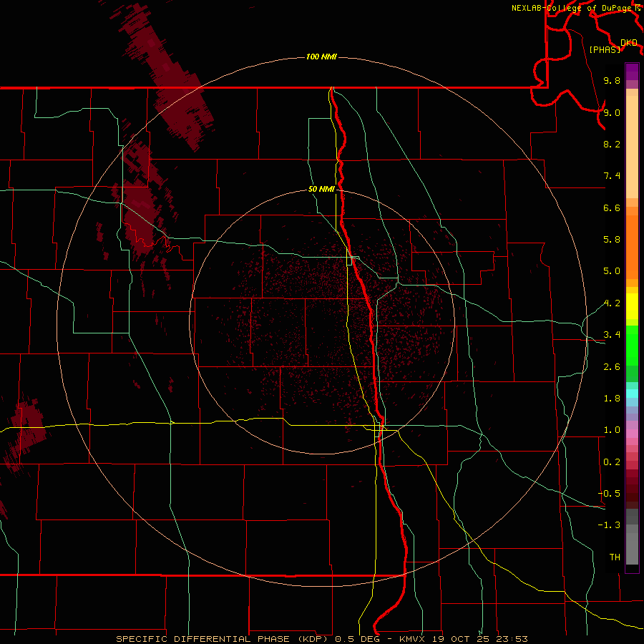The width and height of the screenshot is (644, 644).
Task: Click the 100 NMI range ring label
Action: click(x=321, y=57)
